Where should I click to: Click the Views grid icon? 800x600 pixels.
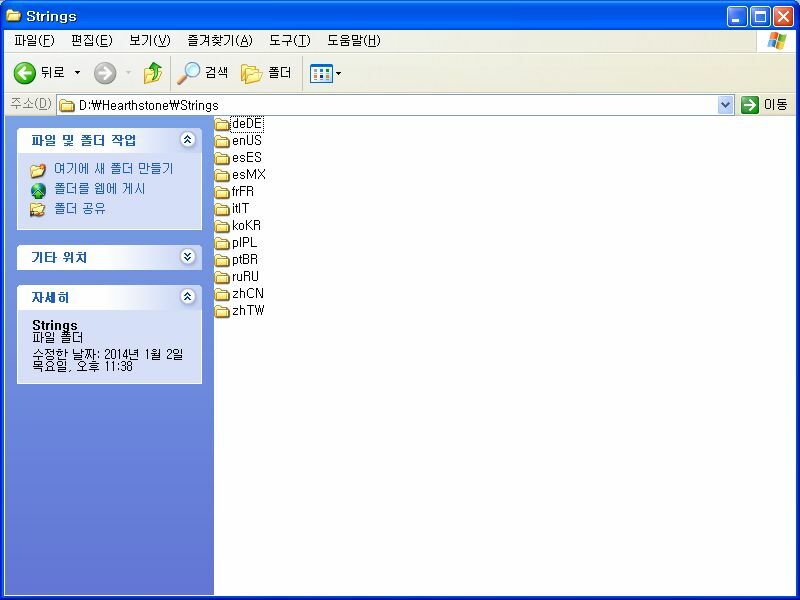(321, 73)
